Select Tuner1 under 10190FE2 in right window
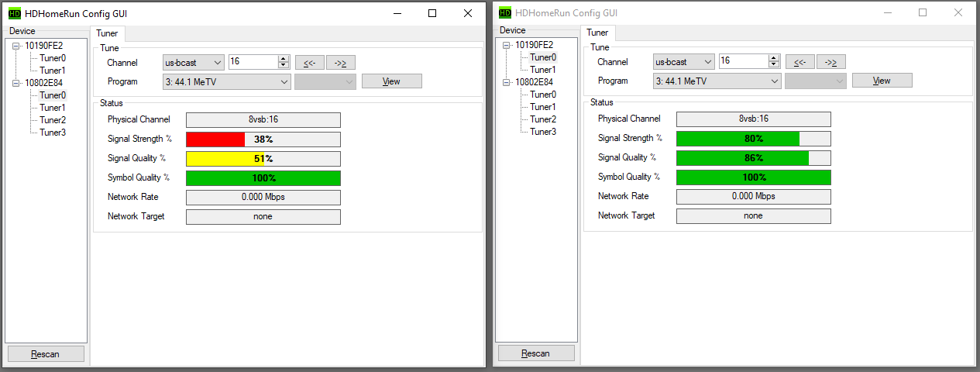 pyautogui.click(x=543, y=70)
